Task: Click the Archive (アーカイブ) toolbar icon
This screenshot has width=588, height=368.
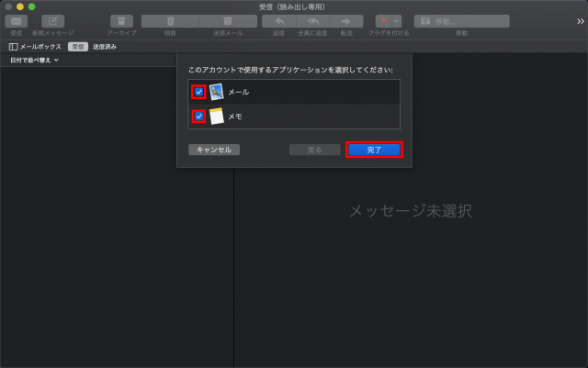Action: 121,21
